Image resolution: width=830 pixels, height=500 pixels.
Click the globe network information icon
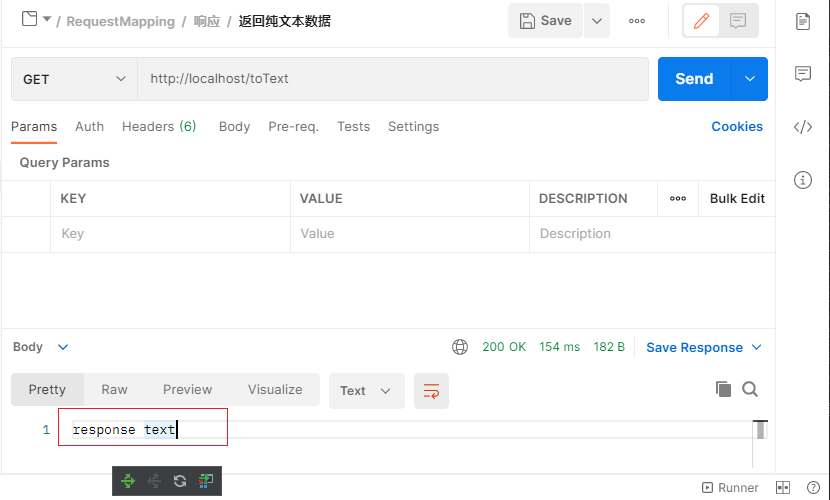coord(460,347)
